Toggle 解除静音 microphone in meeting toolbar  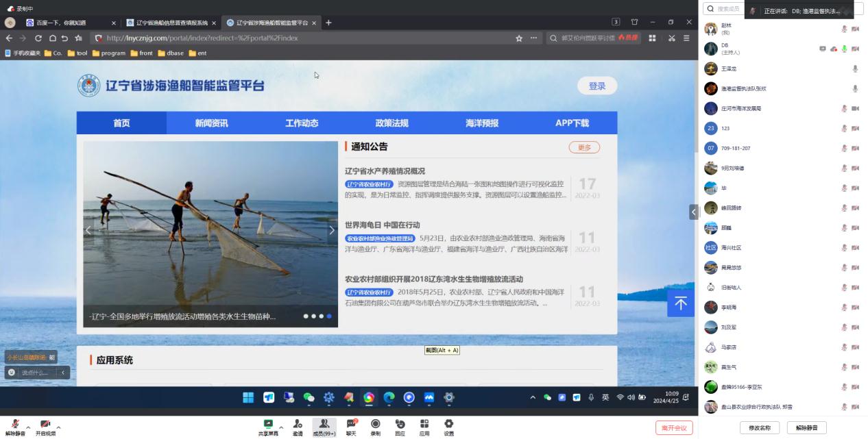15,425
